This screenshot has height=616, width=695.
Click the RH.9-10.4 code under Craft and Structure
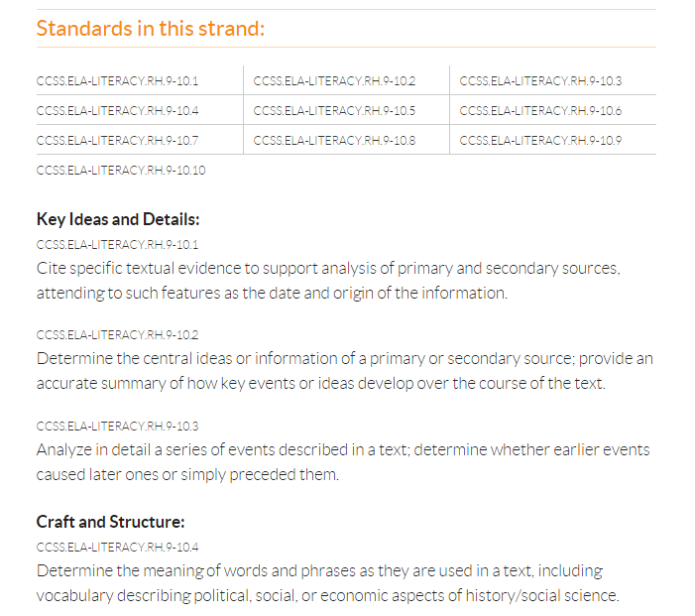[118, 547]
